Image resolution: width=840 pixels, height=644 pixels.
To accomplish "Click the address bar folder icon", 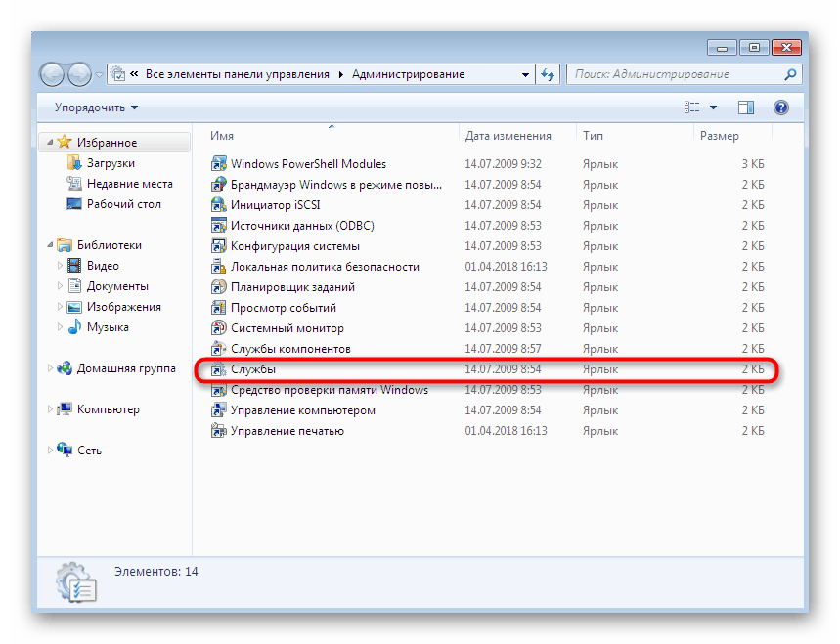I will point(118,74).
